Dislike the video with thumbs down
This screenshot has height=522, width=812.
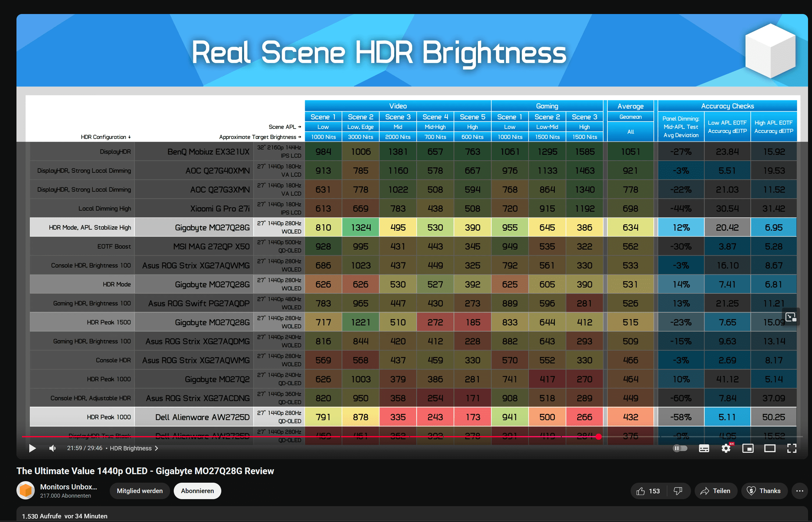pos(678,491)
